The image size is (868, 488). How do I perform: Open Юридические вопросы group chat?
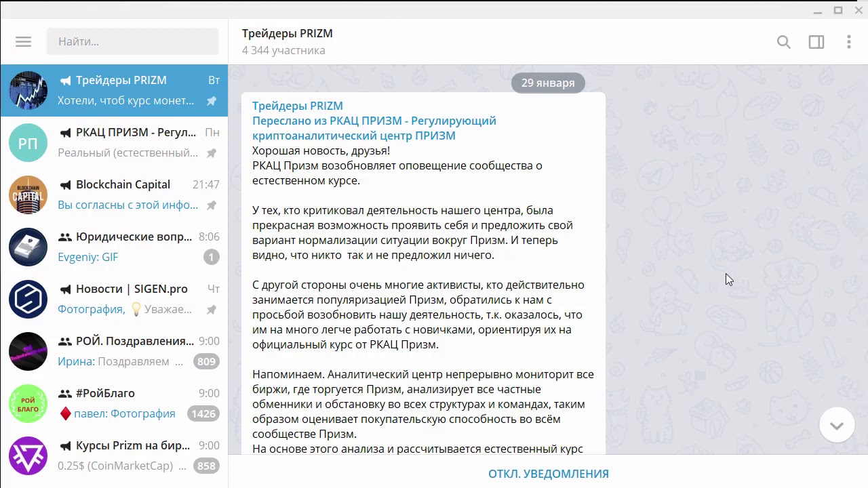coord(114,247)
